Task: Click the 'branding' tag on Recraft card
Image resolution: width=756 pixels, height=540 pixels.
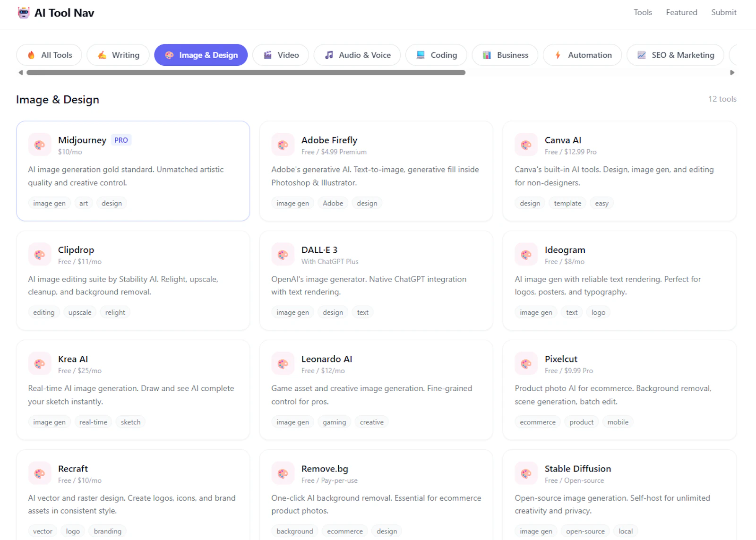Action: point(108,531)
